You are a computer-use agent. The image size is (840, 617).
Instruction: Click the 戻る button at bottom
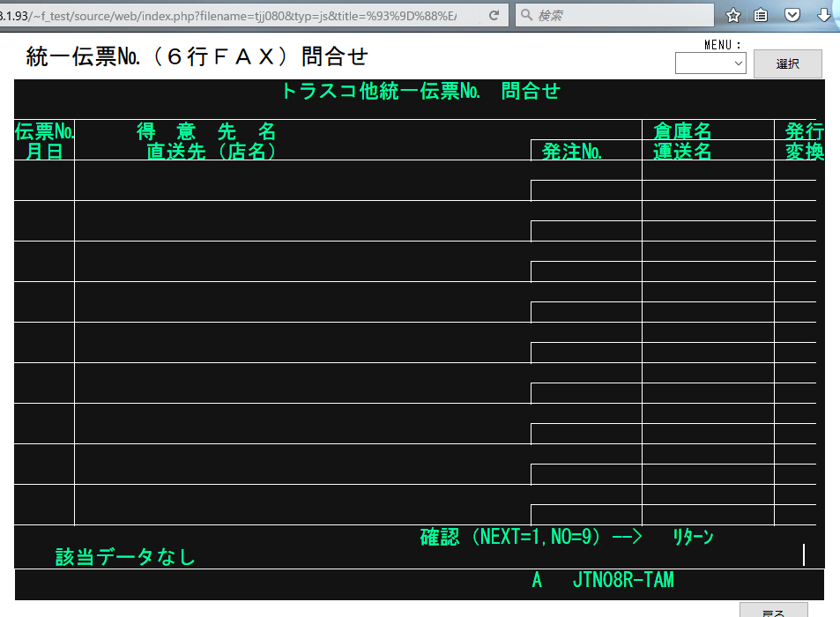773,610
